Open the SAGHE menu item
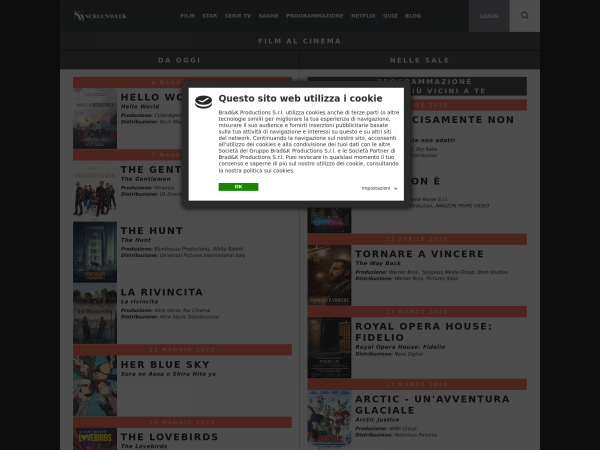This screenshot has height=450, width=600. click(x=268, y=16)
